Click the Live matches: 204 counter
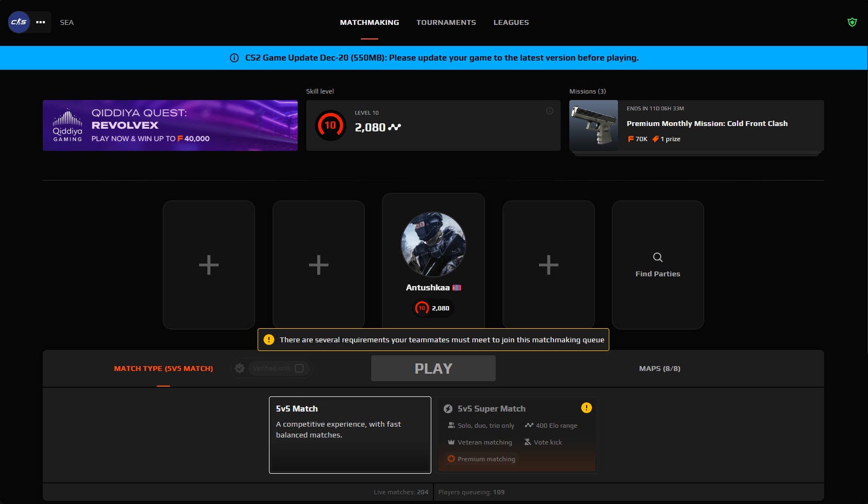The image size is (868, 504). 401,492
